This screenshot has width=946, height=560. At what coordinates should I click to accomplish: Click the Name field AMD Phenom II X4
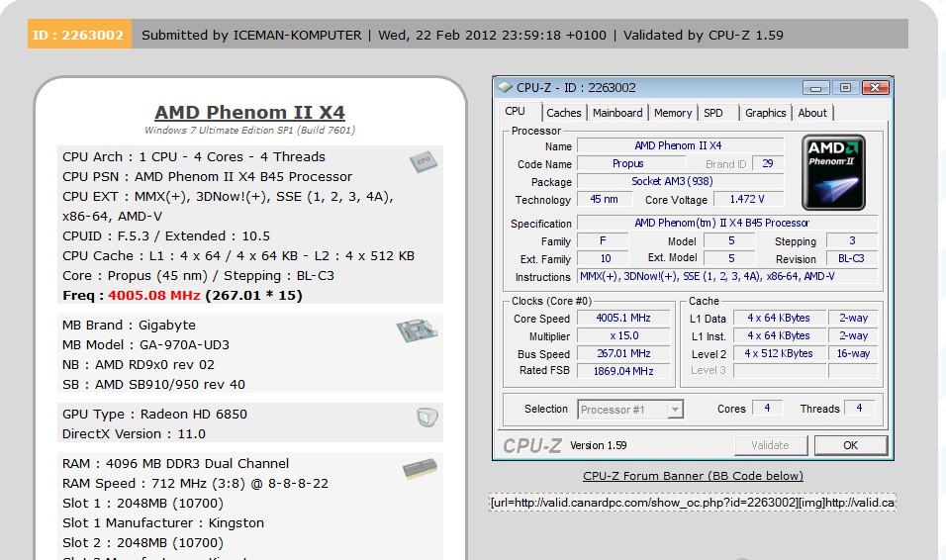pos(680,145)
